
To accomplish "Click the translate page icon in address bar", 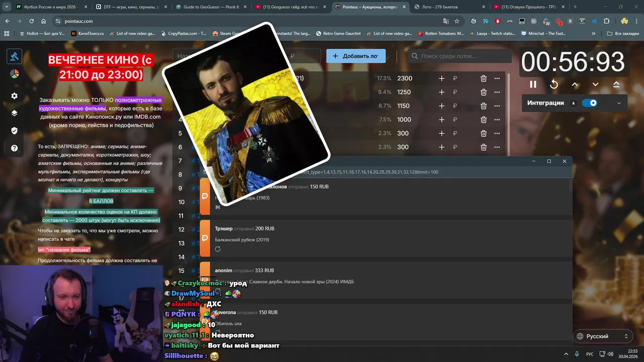I will [x=446, y=21].
